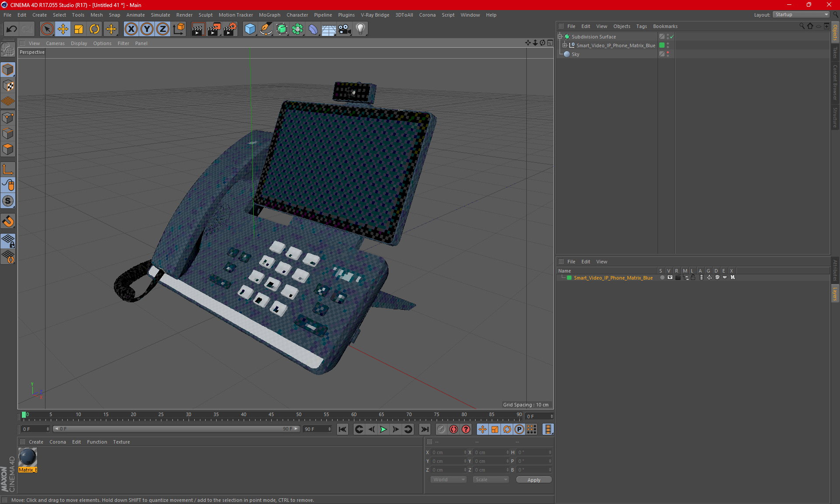Toggle the Viewport Solo S button
Image resolution: width=840 pixels, height=504 pixels.
[x=8, y=201]
